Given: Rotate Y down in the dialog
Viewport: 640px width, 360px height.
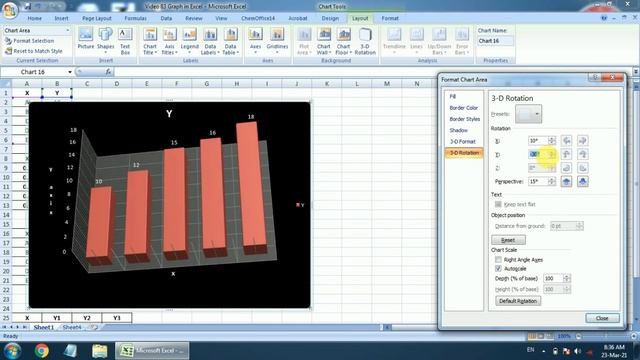Looking at the screenshot, I should 582,154.
